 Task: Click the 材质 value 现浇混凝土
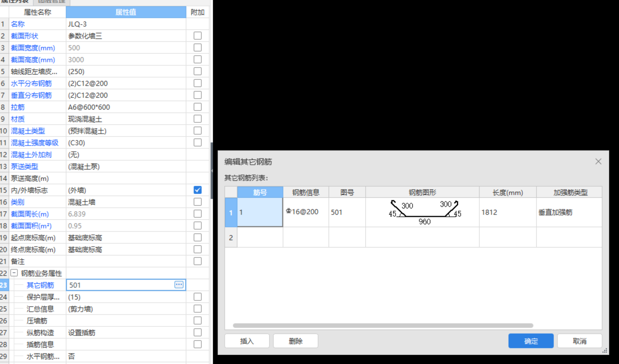click(126, 119)
